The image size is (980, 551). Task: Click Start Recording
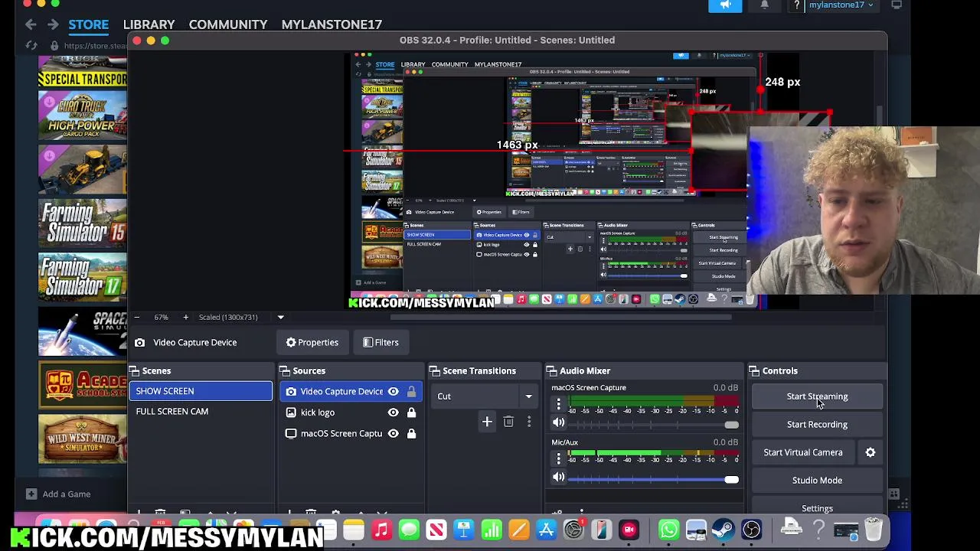[817, 425]
